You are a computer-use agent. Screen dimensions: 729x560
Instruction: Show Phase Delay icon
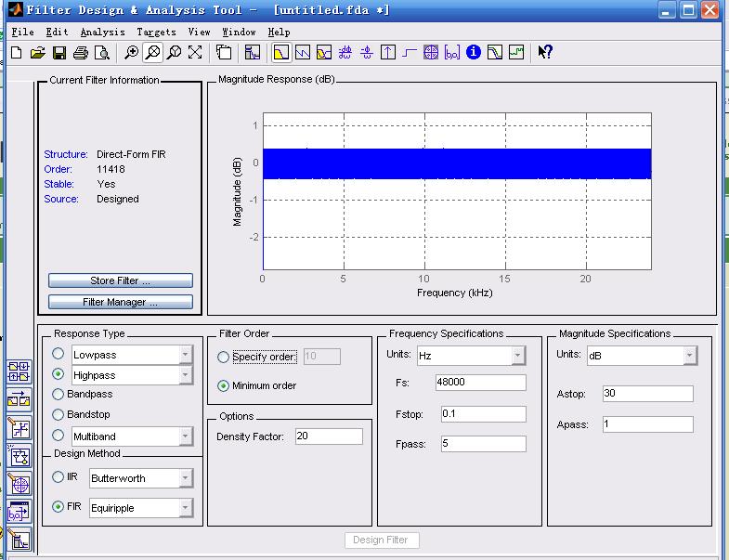tap(367, 53)
